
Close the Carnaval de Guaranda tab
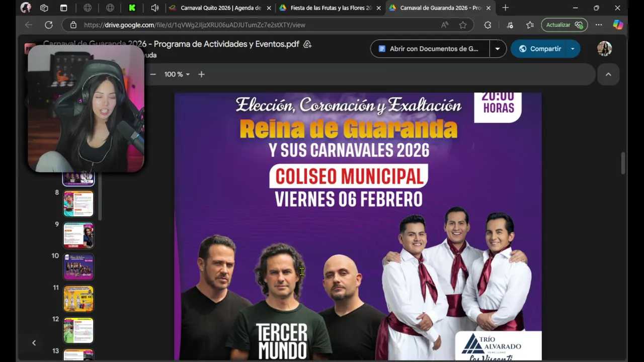[488, 8]
